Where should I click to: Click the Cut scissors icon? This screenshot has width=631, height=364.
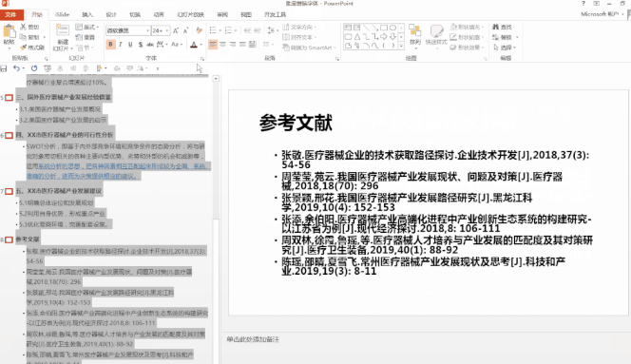tap(24, 27)
